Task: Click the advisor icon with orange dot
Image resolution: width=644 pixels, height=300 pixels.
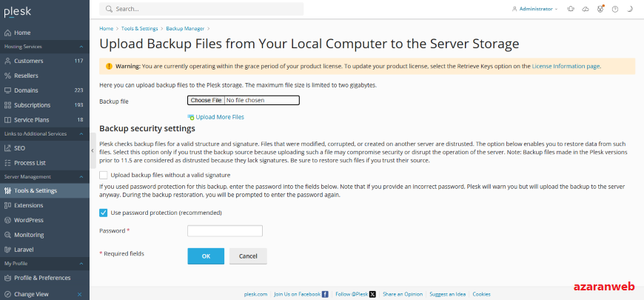Action: click(x=600, y=9)
